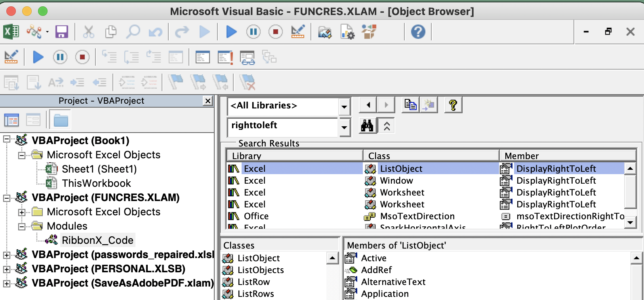Click the search text field with righttoleft
Viewport: 644px width, 300px height.
coord(283,126)
